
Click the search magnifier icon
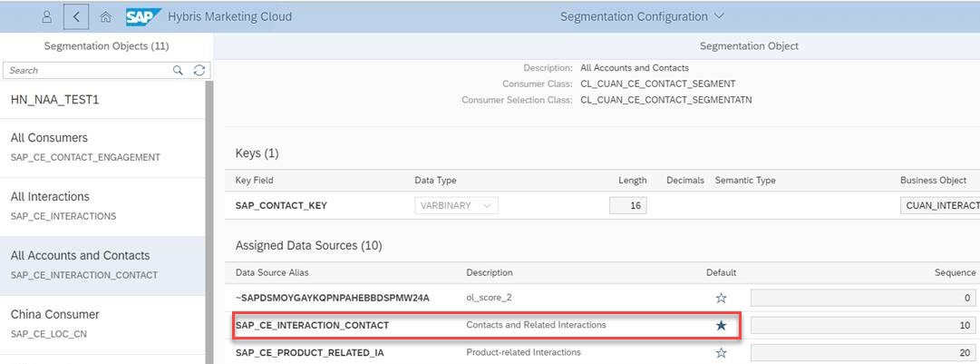pos(178,70)
